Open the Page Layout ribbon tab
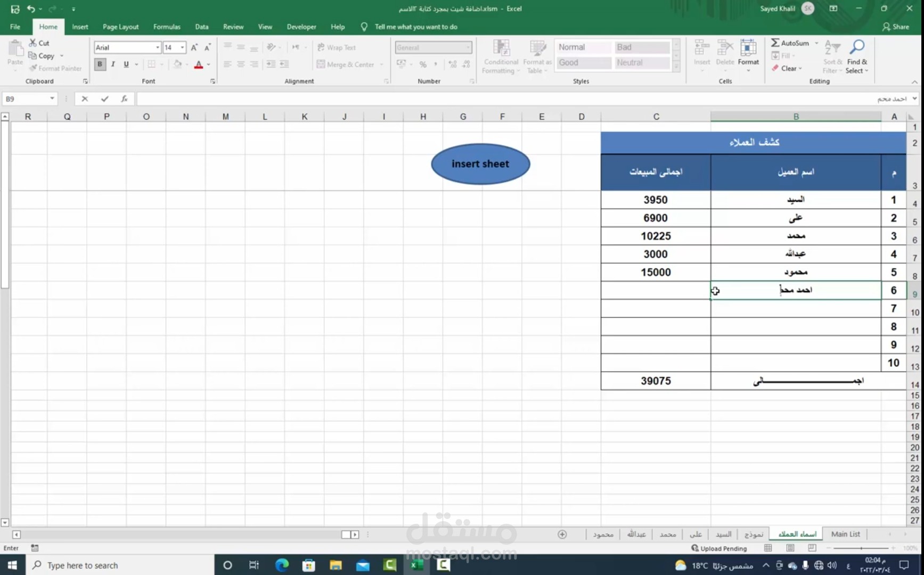This screenshot has width=924, height=575. pyautogui.click(x=120, y=27)
